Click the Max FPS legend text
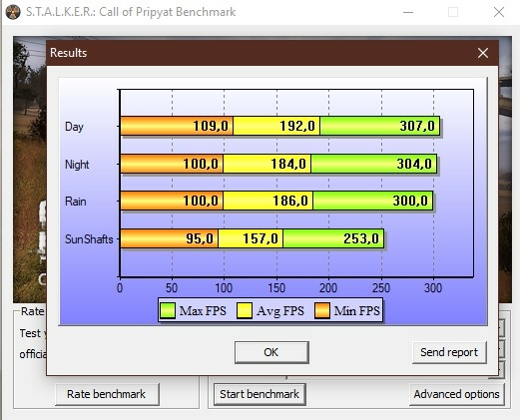 (x=203, y=311)
